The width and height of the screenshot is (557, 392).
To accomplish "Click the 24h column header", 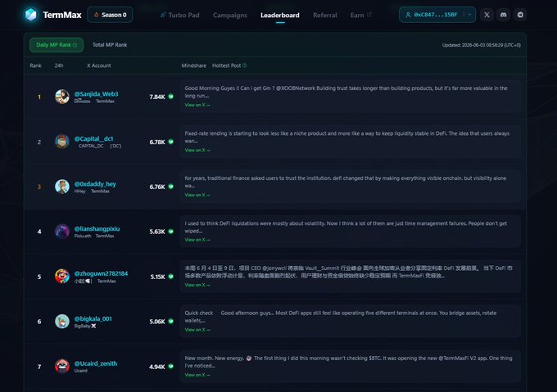I will 59,65.
